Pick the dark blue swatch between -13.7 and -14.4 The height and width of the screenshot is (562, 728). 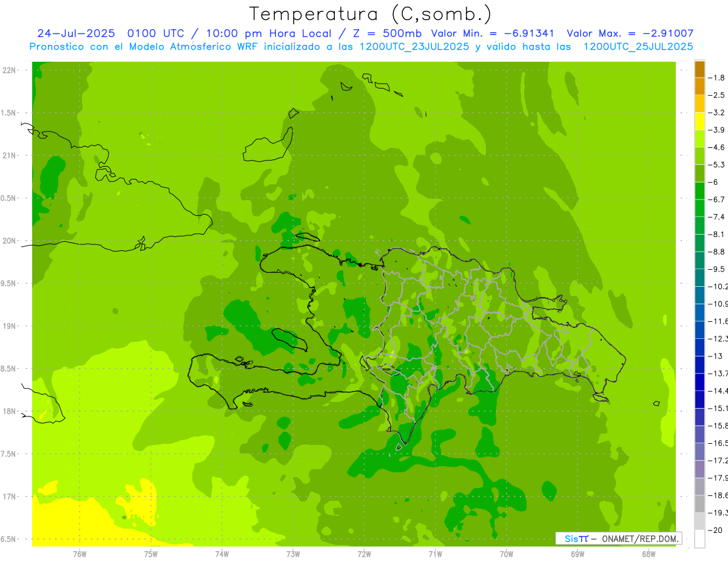(699, 382)
